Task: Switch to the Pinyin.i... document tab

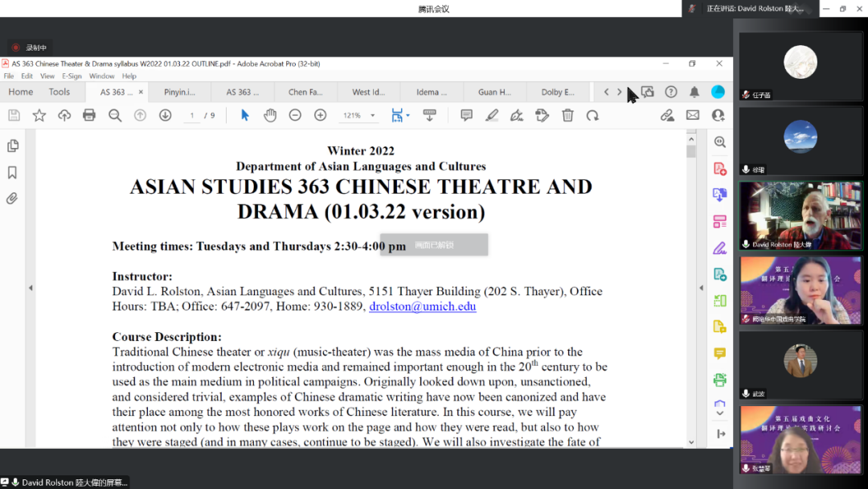Action: pos(179,92)
